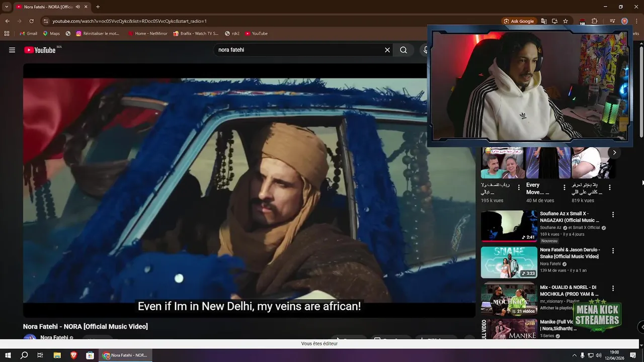Open a new browser tab
The height and width of the screenshot is (362, 644).
pos(98,7)
